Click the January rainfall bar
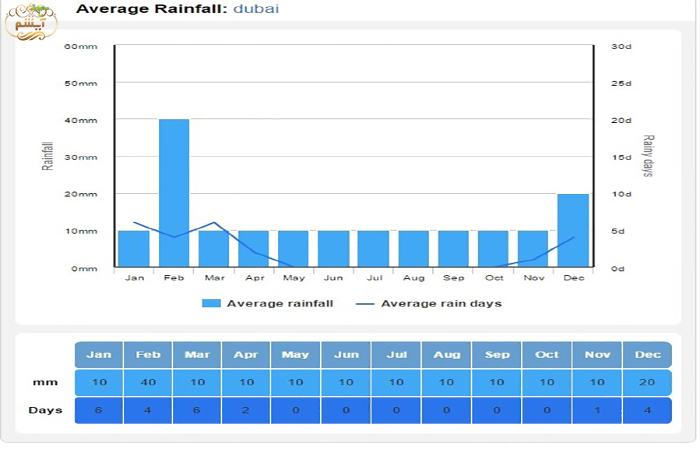The height and width of the screenshot is (450, 700). (x=134, y=249)
